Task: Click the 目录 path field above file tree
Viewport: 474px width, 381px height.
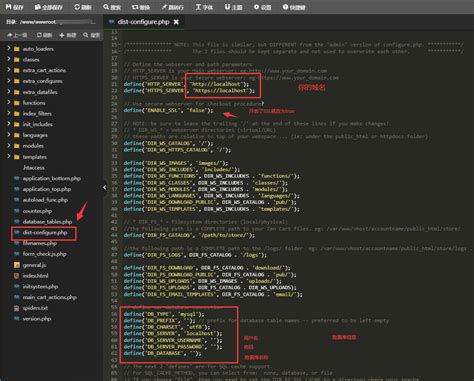Action: pyautogui.click(x=52, y=22)
